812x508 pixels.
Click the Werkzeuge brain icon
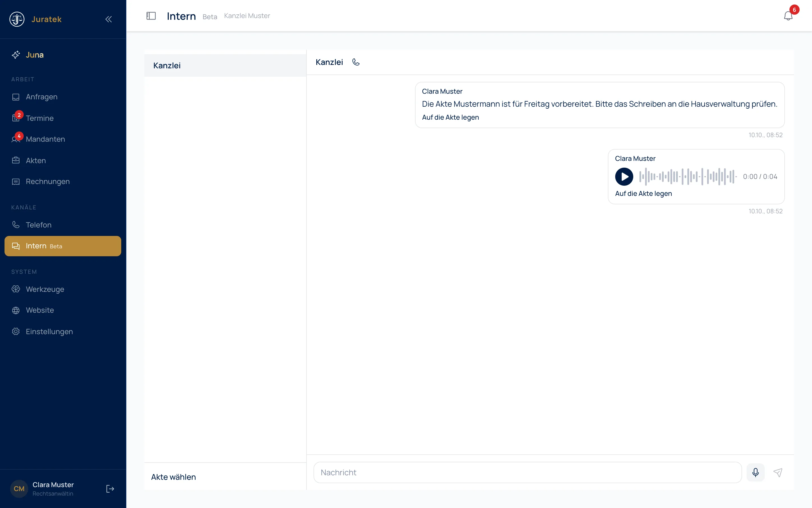16,289
